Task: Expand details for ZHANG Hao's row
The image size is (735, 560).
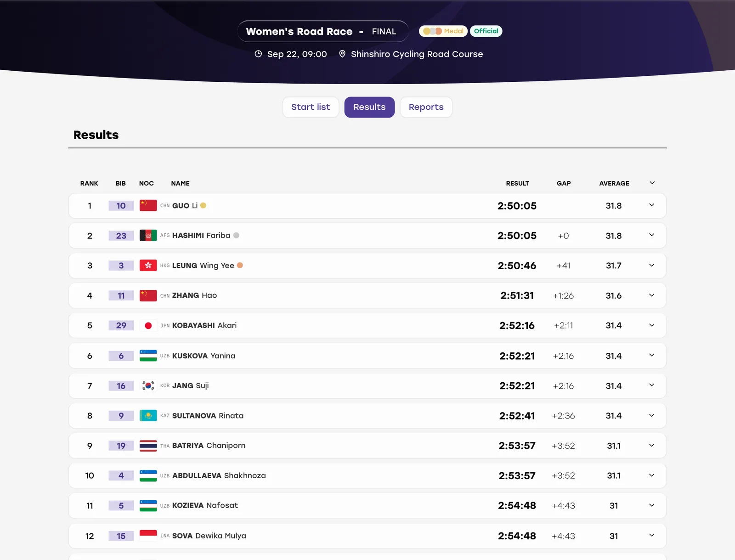Action: [651, 295]
